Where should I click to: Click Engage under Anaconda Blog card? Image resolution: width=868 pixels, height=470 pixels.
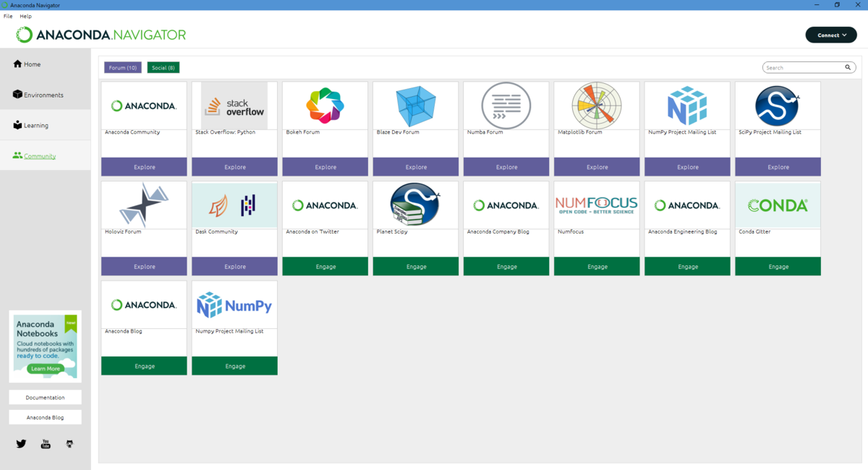pos(144,366)
